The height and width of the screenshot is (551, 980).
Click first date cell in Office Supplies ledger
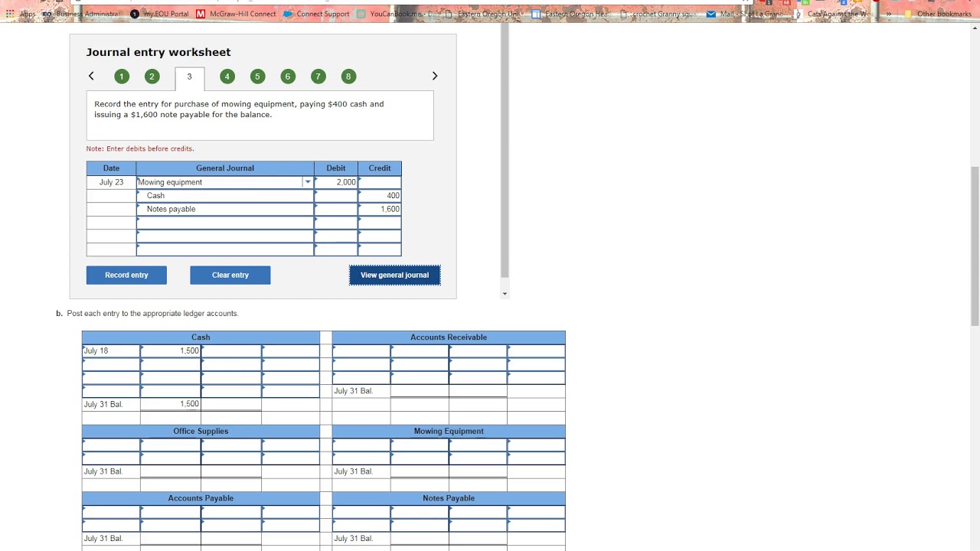111,445
